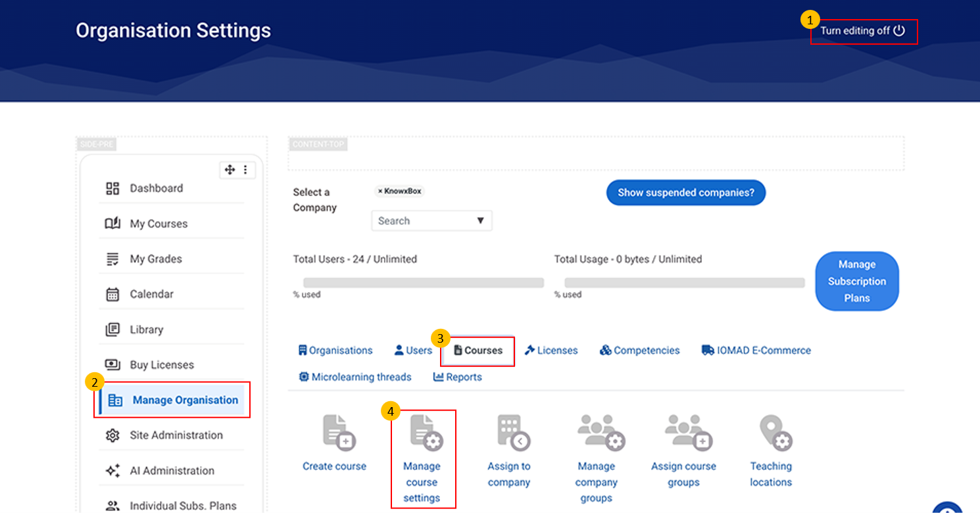Click the My Grades list icon
The image size is (980, 513).
[x=112, y=259]
